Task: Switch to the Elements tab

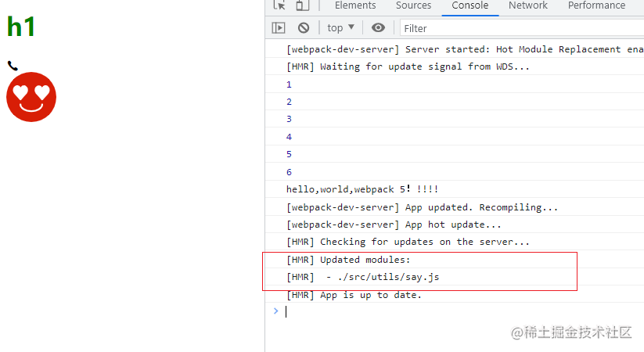Action: (x=355, y=5)
